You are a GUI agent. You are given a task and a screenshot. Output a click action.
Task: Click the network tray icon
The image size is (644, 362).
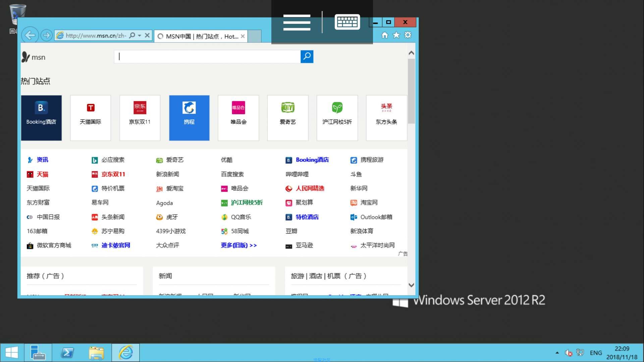click(x=580, y=353)
